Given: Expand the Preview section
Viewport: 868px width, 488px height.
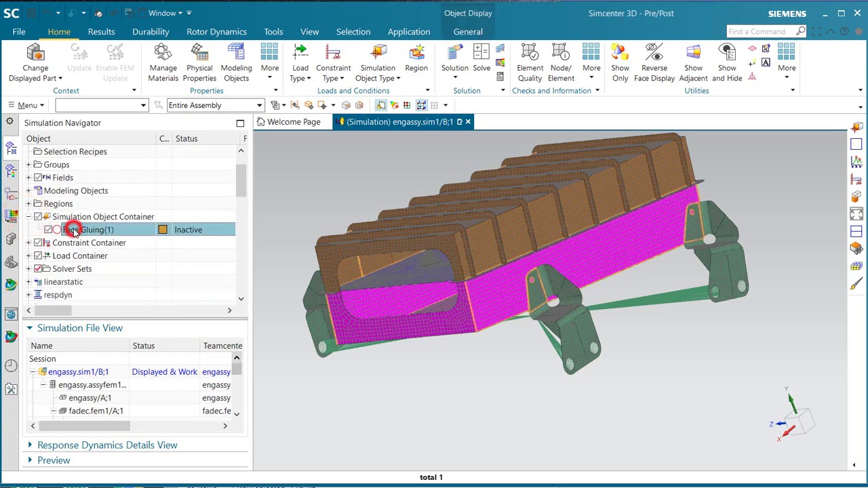Looking at the screenshot, I should coord(29,460).
